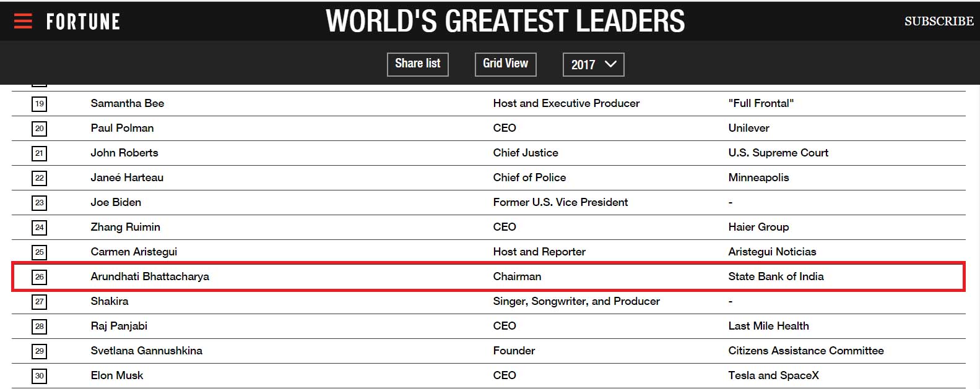
Task: Switch to Grid View
Action: 505,64
